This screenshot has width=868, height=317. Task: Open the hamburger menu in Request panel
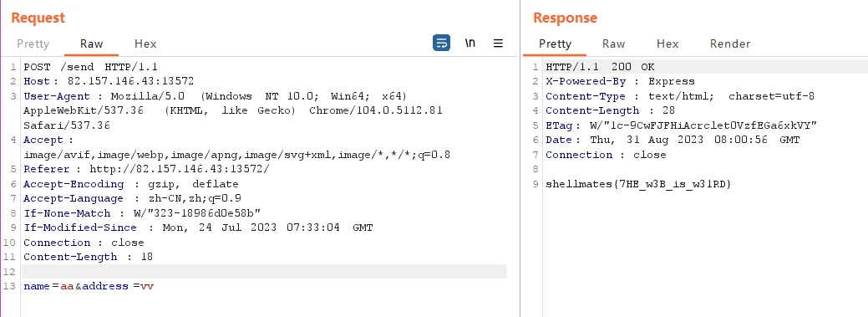click(x=498, y=43)
